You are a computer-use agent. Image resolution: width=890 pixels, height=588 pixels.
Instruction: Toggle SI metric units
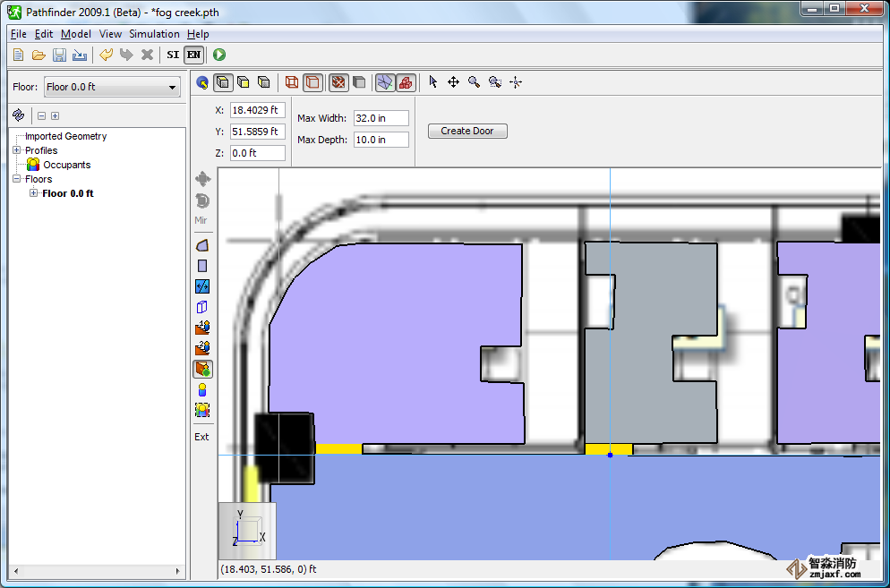point(173,55)
